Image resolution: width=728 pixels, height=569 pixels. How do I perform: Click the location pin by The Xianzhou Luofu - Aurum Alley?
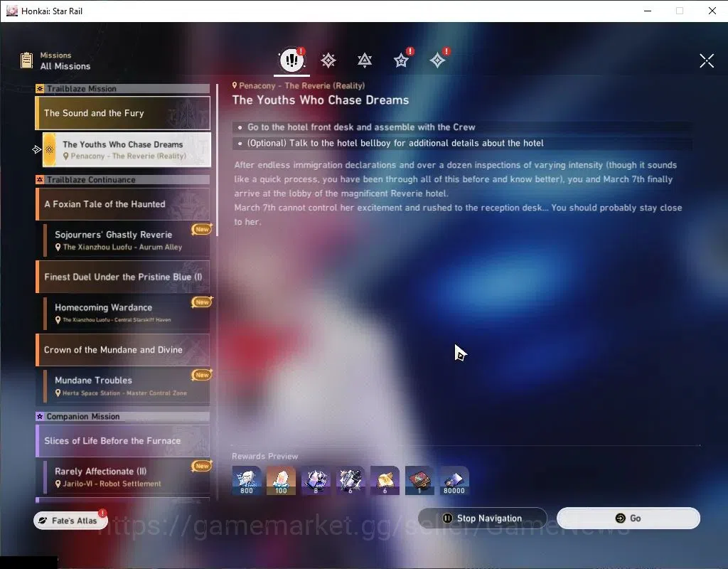58,247
